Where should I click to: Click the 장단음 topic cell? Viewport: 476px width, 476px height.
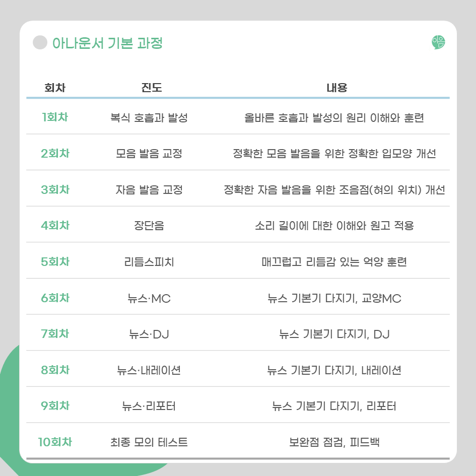[149, 226]
